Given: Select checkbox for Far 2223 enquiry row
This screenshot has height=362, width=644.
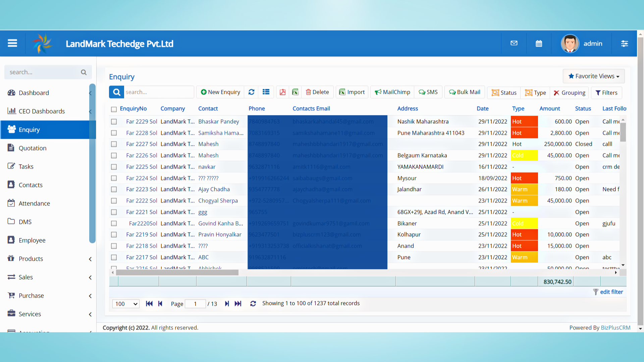Looking at the screenshot, I should (x=114, y=189).
